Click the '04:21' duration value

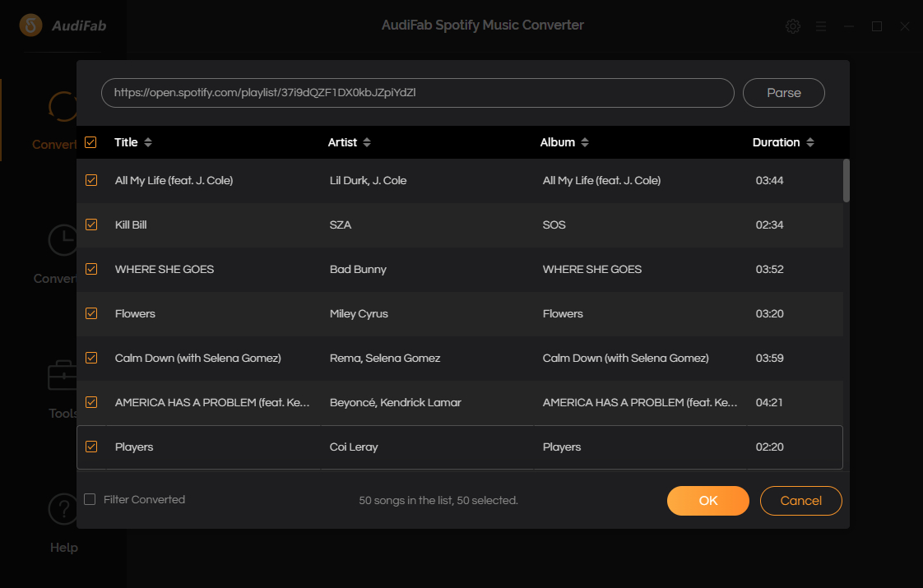pos(769,403)
